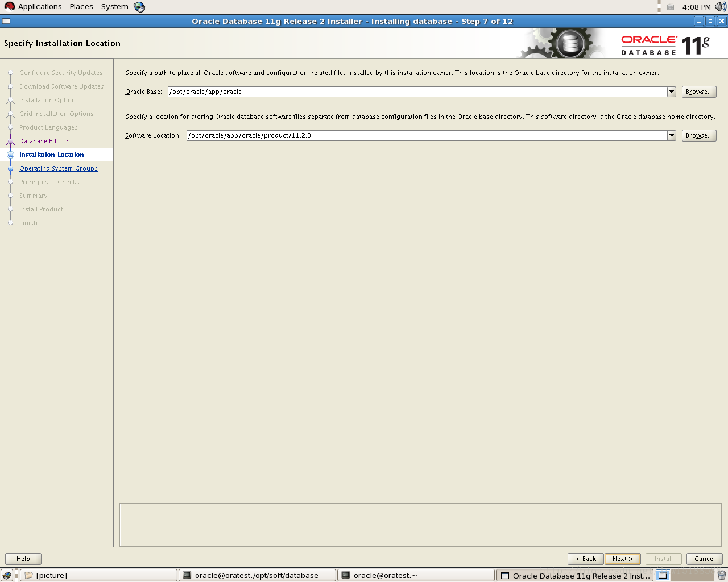Click the clock showing 4:08 PM

click(696, 7)
